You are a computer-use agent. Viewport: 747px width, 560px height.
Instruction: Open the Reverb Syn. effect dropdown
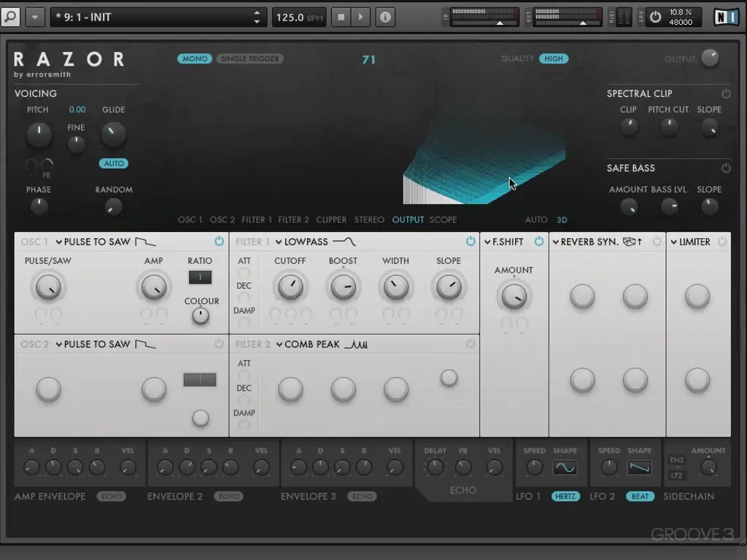pos(597,242)
